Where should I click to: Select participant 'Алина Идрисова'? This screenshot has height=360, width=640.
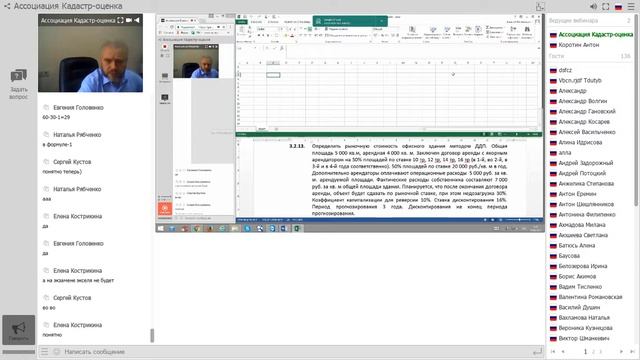click(x=576, y=142)
